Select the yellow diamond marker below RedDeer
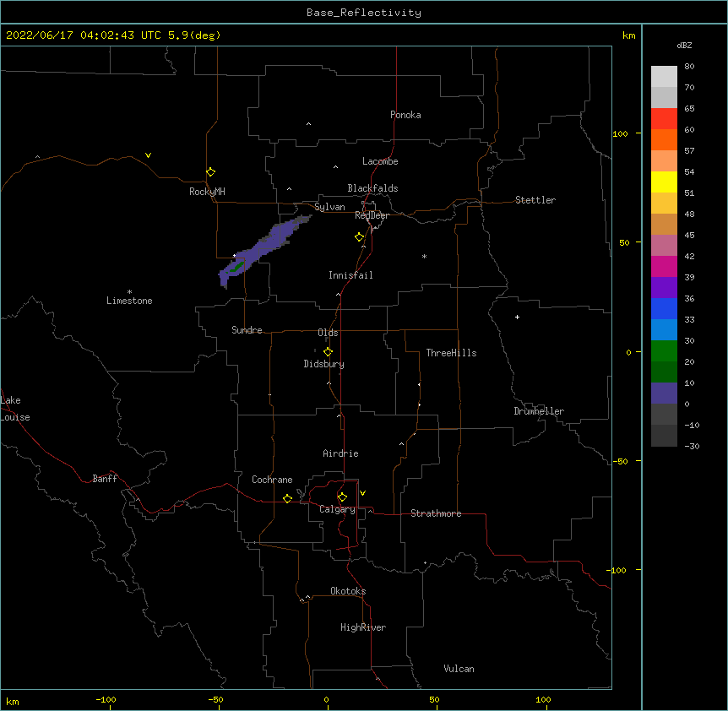This screenshot has width=728, height=711. 360,237
